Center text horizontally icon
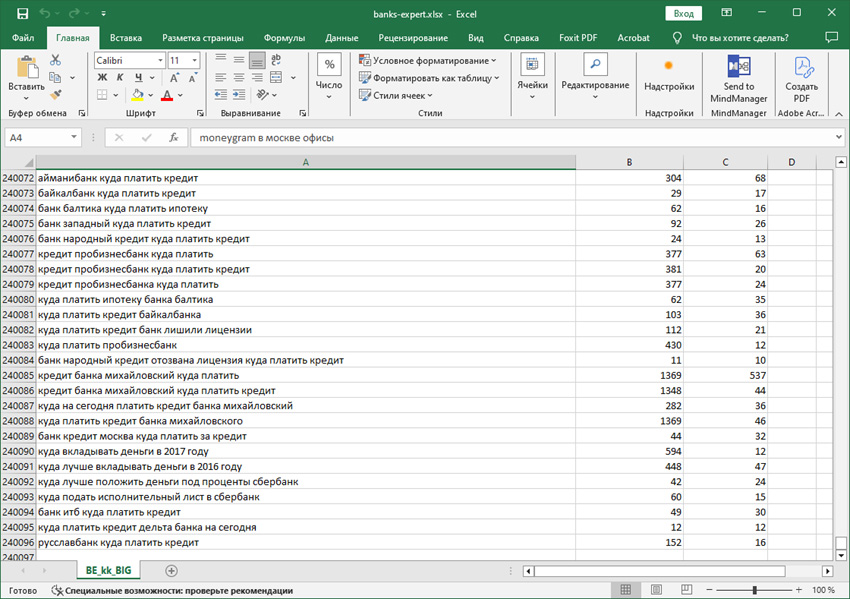This screenshot has height=599, width=850. tap(239, 78)
